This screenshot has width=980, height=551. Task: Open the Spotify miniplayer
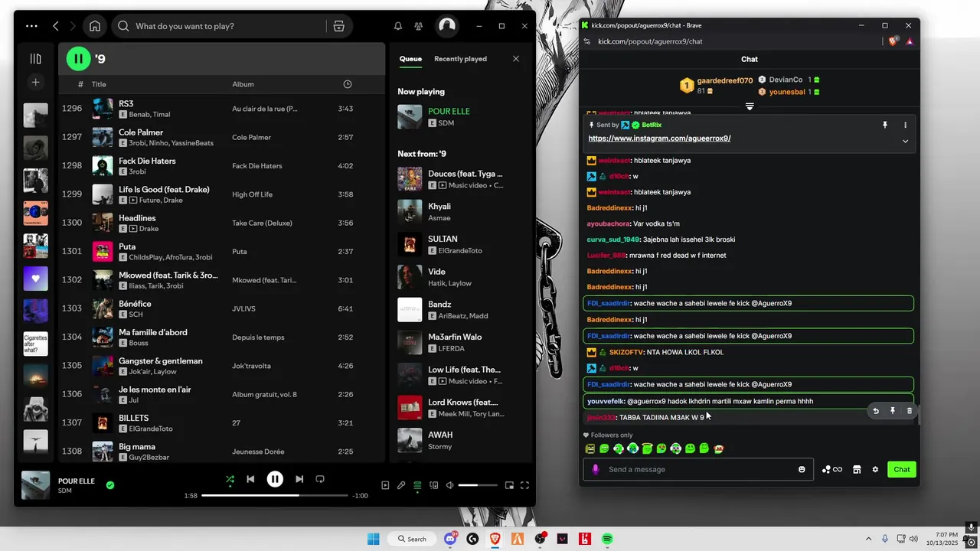tap(509, 484)
